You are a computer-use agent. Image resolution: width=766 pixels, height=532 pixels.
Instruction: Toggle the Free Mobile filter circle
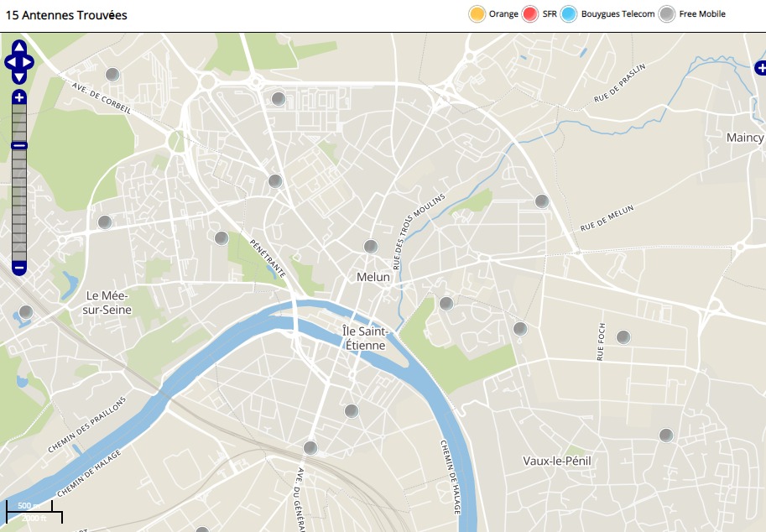click(x=667, y=14)
